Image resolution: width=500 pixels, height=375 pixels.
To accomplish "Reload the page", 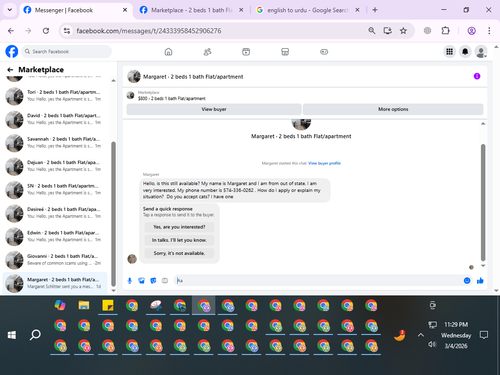I will (x=46, y=31).
